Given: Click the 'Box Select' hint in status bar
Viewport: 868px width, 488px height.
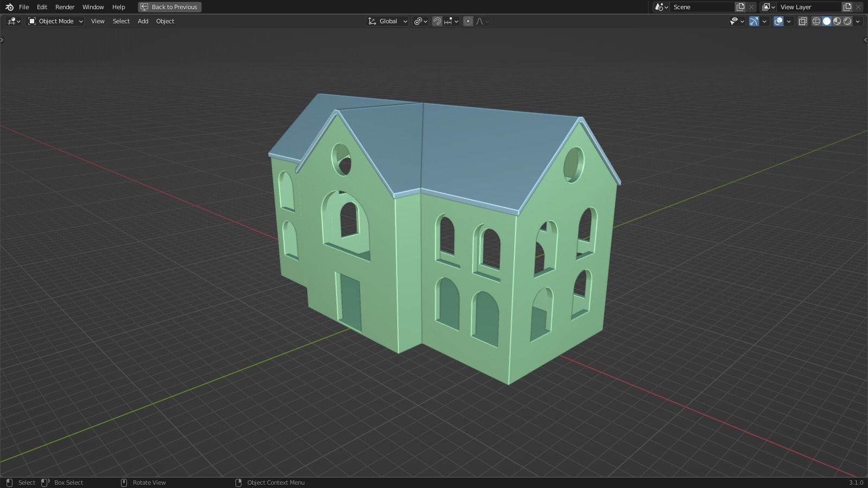Looking at the screenshot, I should [x=68, y=483].
